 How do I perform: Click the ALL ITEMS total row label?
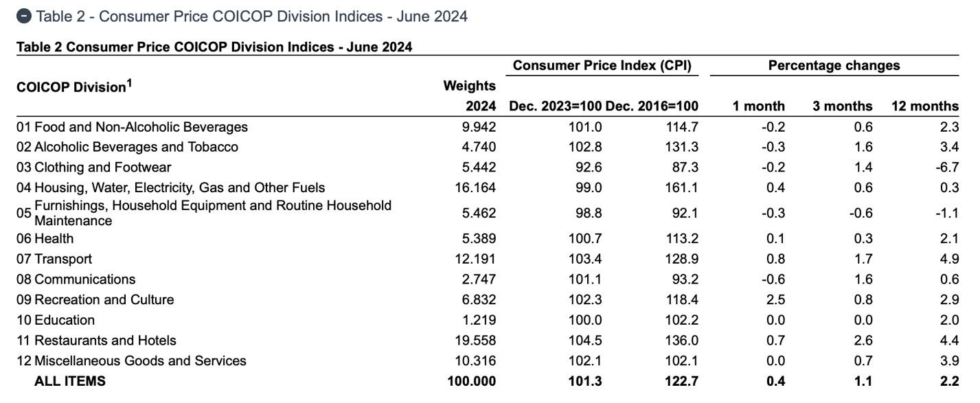tap(70, 381)
